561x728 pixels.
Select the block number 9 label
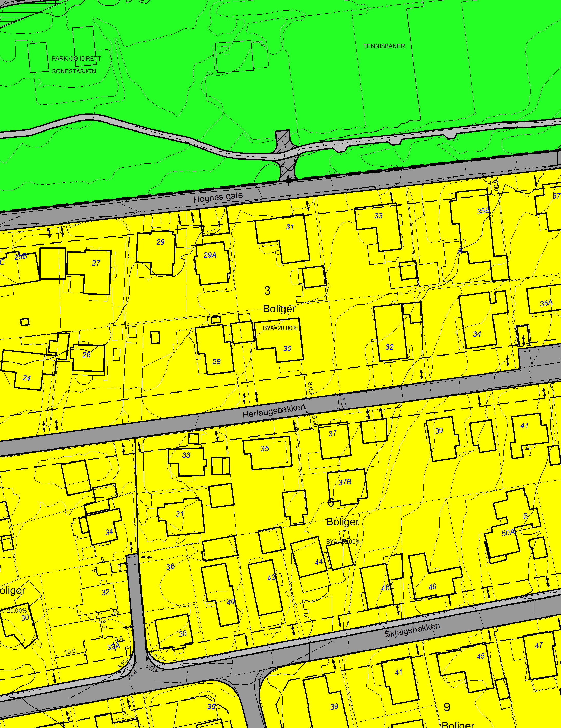[x=447, y=707]
